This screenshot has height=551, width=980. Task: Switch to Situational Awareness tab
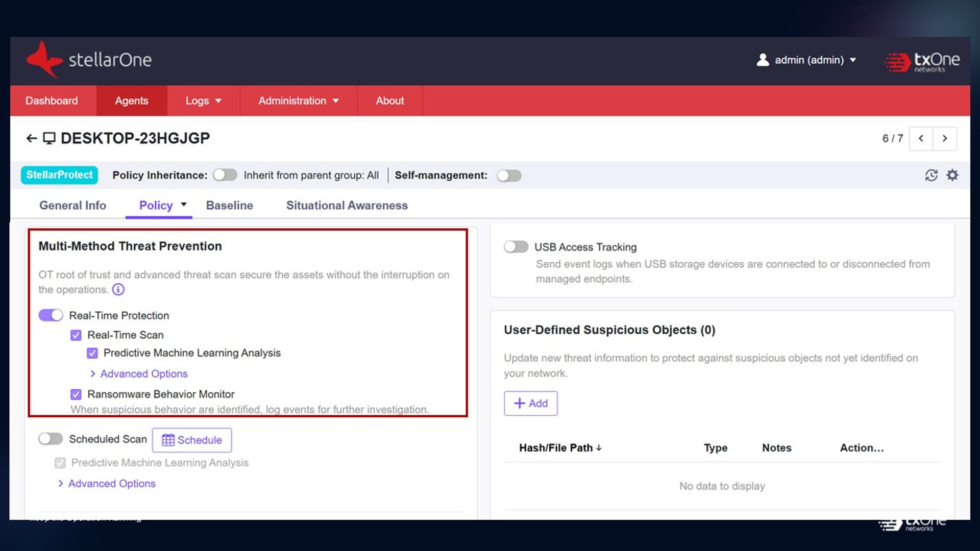click(x=347, y=205)
